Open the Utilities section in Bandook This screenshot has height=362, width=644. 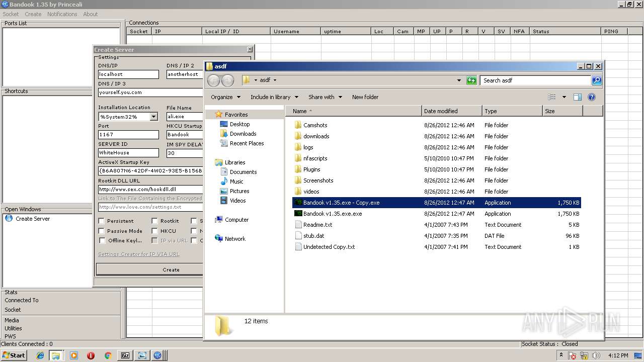coord(13,328)
